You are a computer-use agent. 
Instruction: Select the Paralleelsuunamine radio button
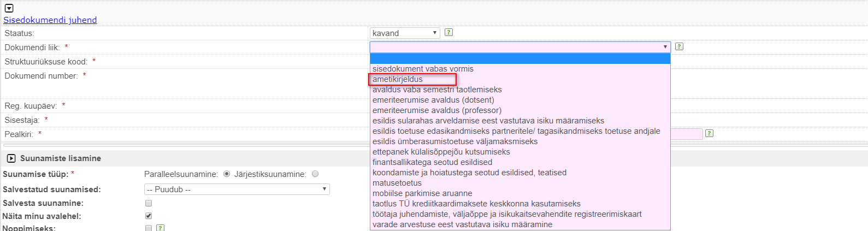pos(227,174)
